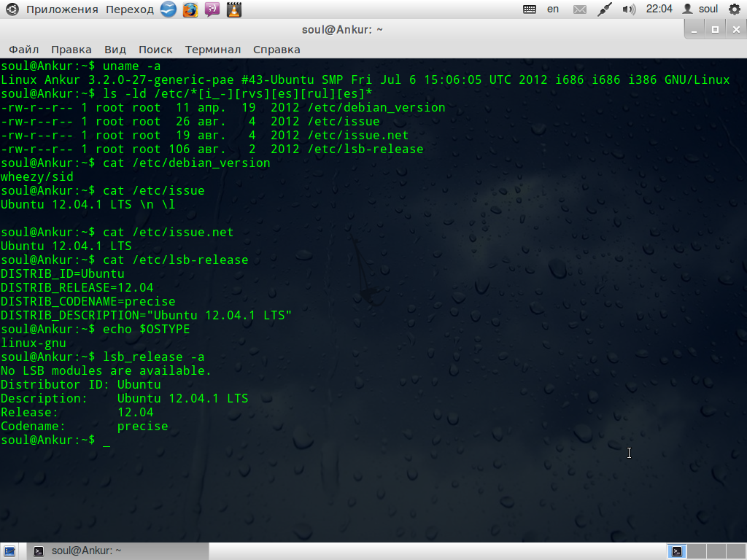
Task: Open the Справка help menu
Action: (x=276, y=50)
